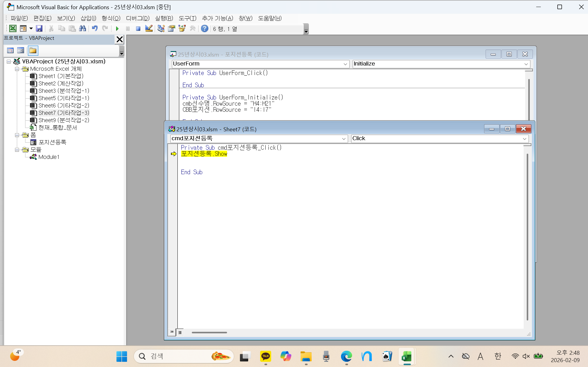Toggle folders view in Project panel
Viewport: 588px width, 367px height.
pyautogui.click(x=33, y=51)
